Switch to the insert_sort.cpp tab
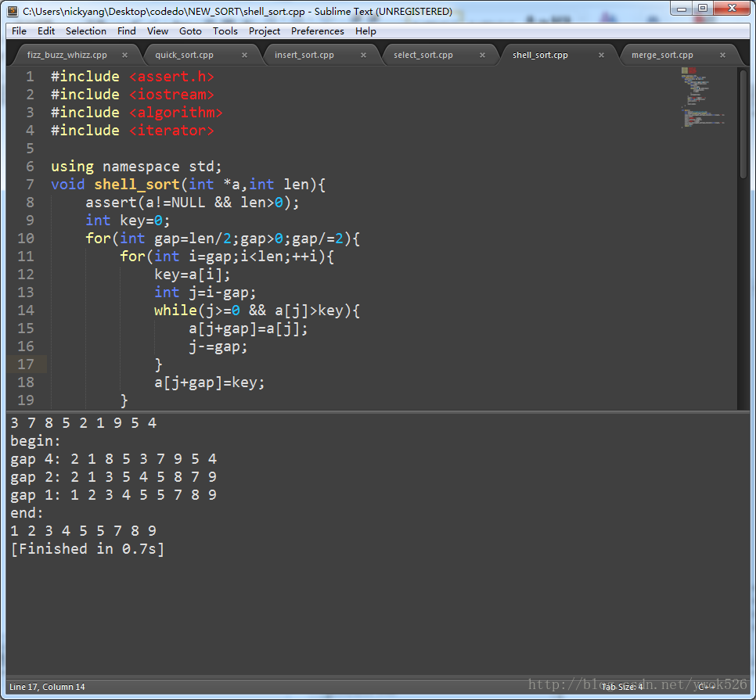This screenshot has width=756, height=700. click(304, 55)
